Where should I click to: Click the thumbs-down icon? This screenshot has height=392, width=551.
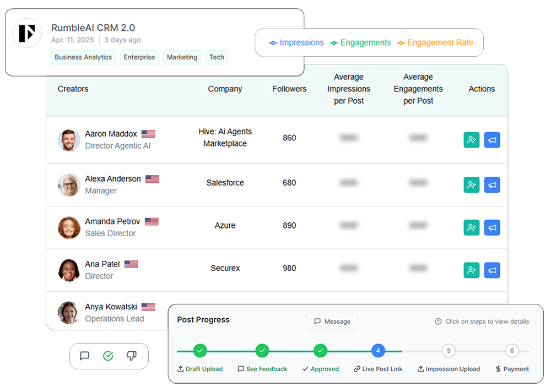pyautogui.click(x=132, y=356)
